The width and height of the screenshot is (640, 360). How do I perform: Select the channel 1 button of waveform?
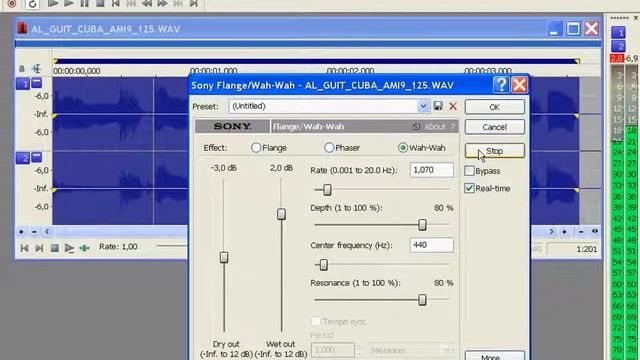22,84
